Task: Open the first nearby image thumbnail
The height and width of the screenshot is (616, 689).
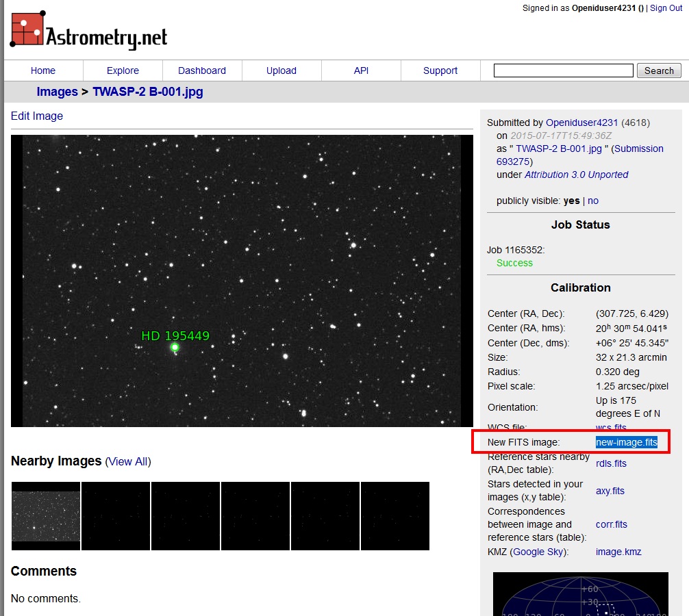Action: click(x=45, y=515)
